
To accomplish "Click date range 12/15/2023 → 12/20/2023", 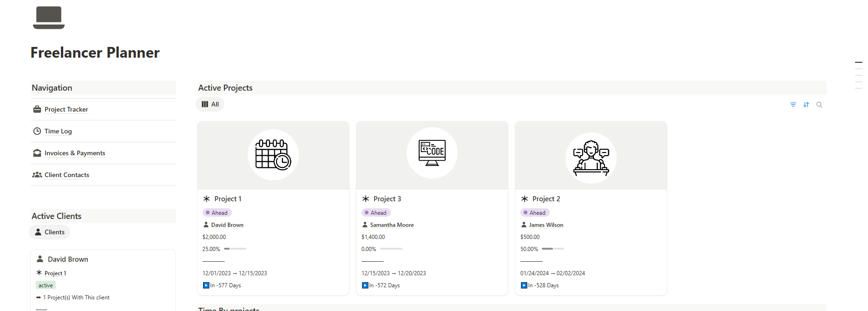I will (394, 273).
